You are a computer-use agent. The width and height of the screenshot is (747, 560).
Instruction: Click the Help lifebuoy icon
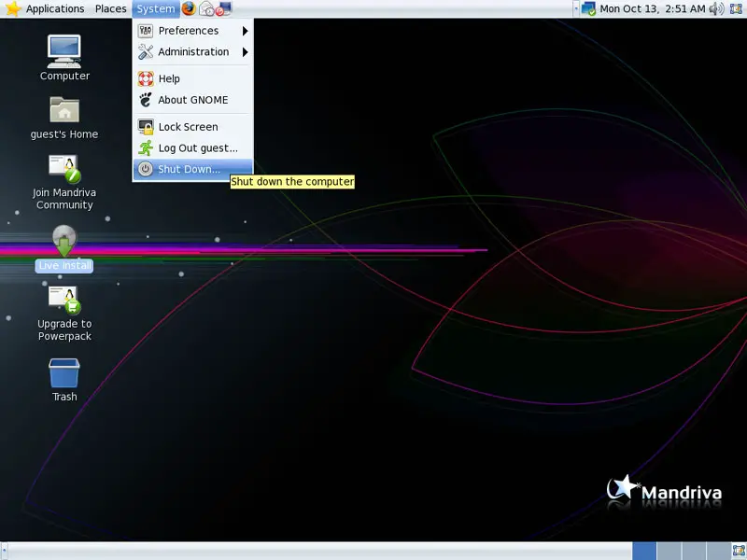pos(146,78)
